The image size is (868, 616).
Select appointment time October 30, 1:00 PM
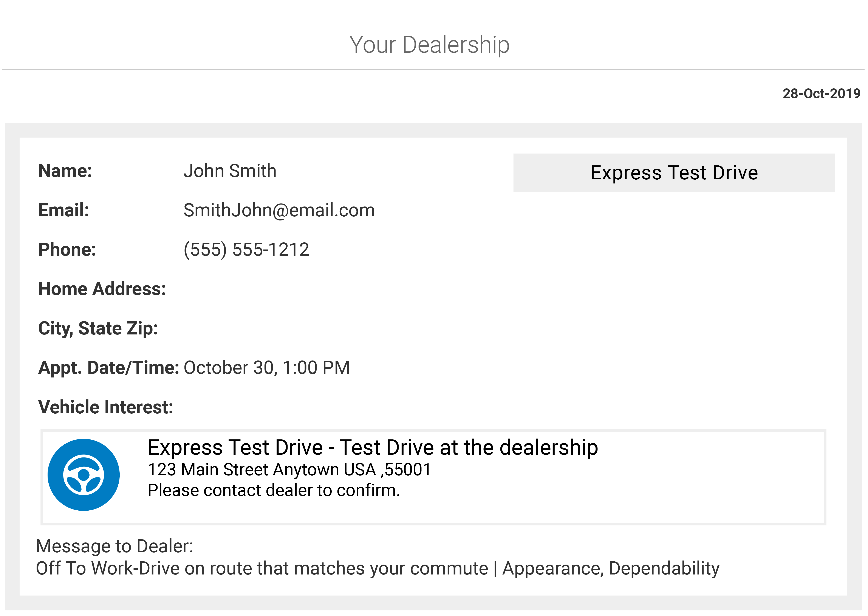point(266,368)
